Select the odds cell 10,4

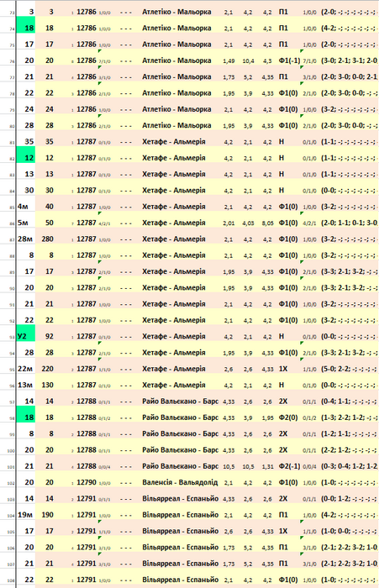click(248, 60)
